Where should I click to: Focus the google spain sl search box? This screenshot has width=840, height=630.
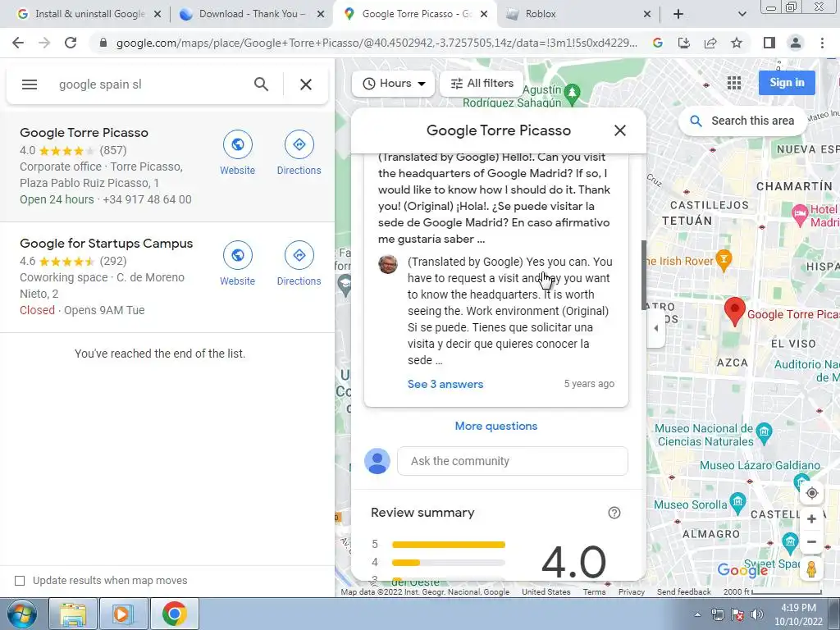point(150,84)
